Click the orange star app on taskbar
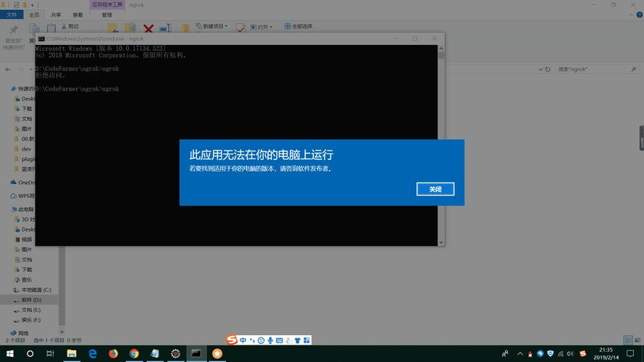 pos(217,353)
